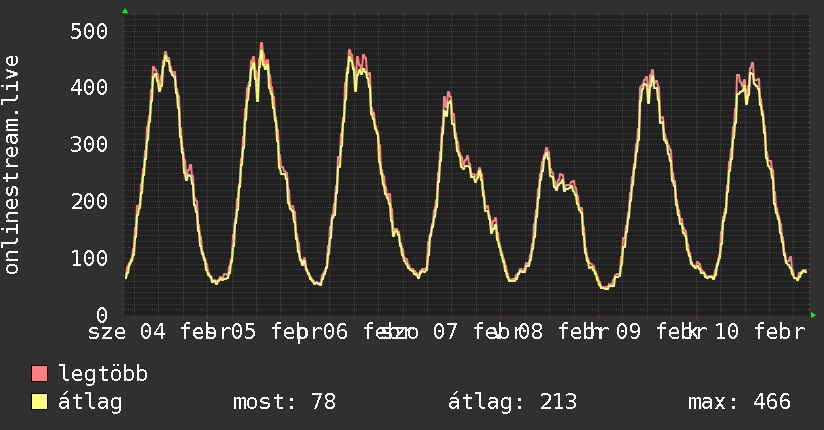The image size is (824, 430).
Task: Click the 0 y-axis label
Action: point(102,314)
